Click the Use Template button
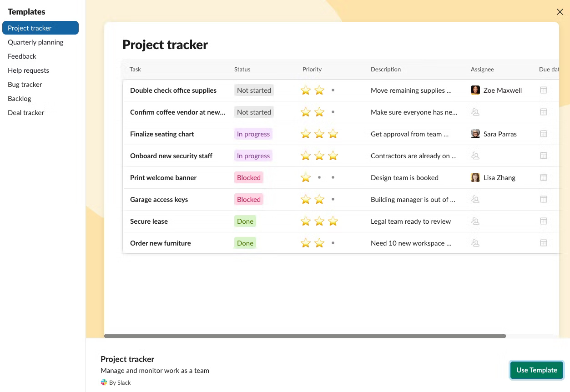The image size is (570, 392). click(x=536, y=370)
